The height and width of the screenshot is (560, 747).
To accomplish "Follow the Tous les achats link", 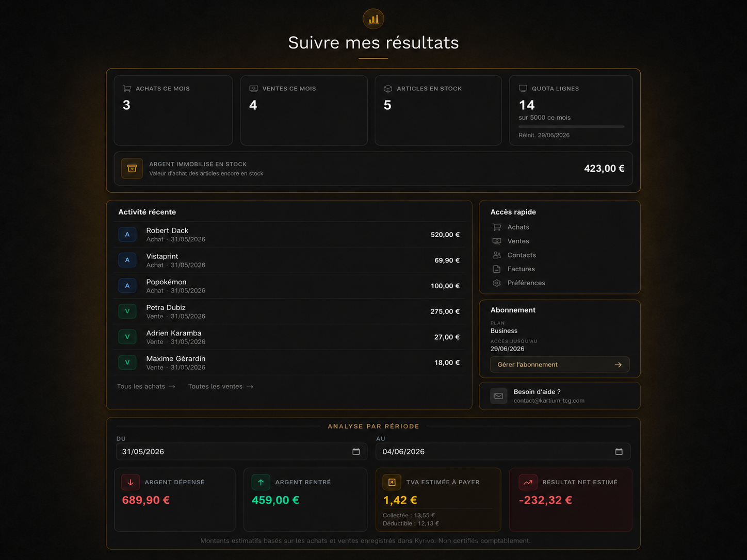I will 146,387.
